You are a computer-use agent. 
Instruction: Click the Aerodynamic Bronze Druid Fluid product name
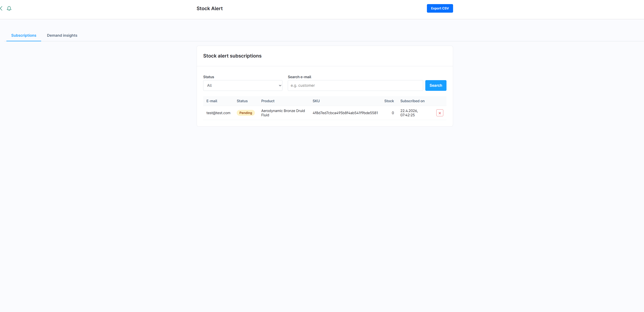click(x=283, y=113)
